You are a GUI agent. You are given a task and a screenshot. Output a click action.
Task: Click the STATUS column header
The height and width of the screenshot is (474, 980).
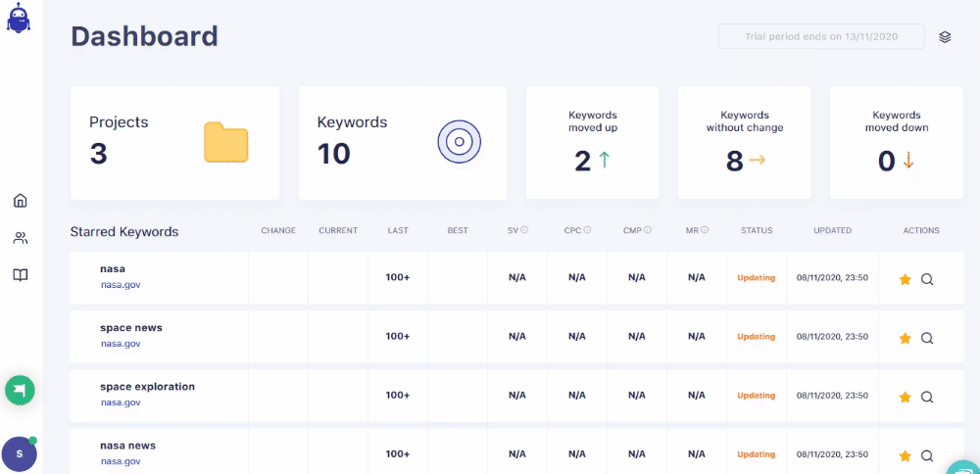point(757,230)
